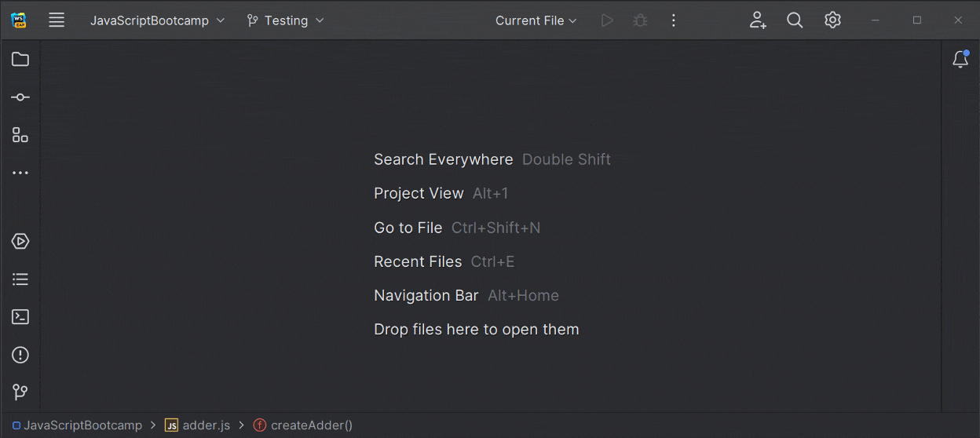Open the Commit tool window icon
Image resolution: width=980 pixels, height=438 pixels.
(x=20, y=97)
